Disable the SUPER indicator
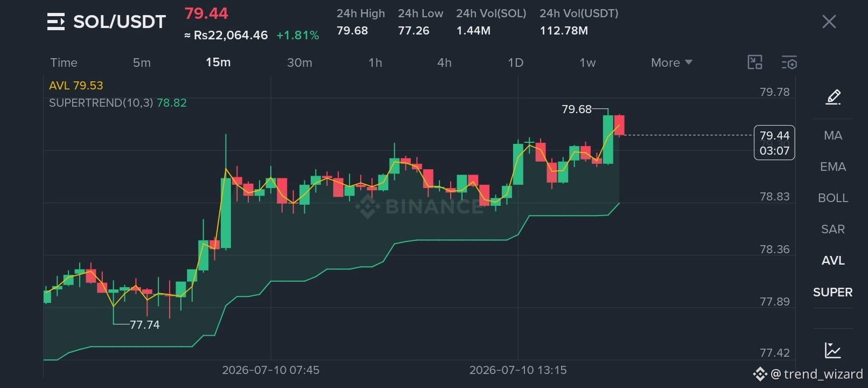 coord(833,292)
